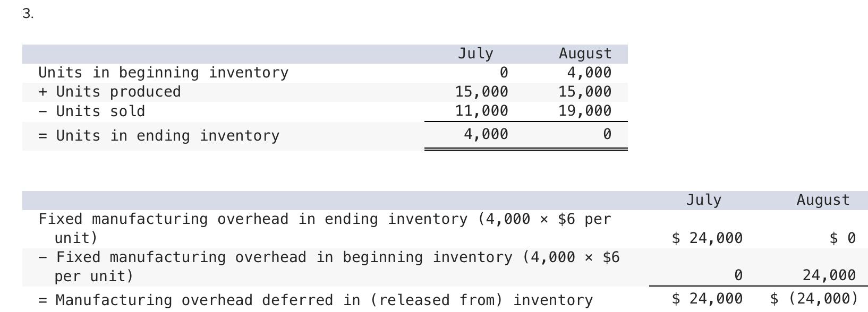Click July units produced value 15,000
This screenshot has height=312, width=868.
click(481, 92)
